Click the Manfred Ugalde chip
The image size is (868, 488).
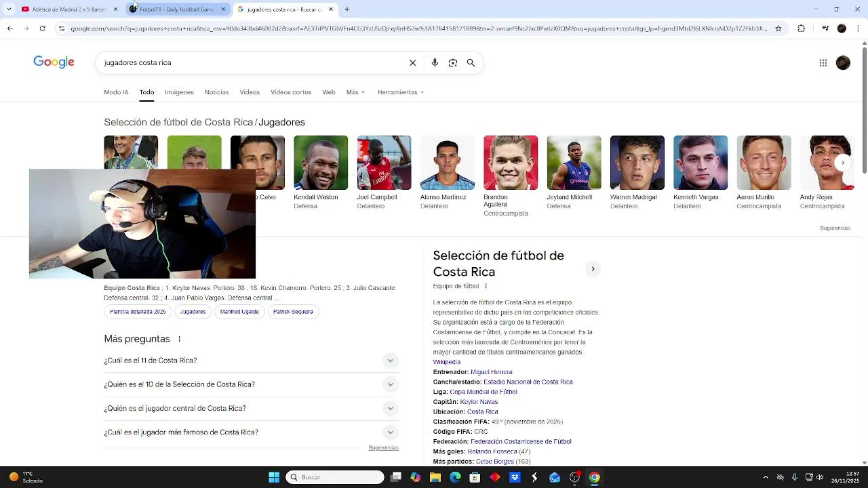point(239,312)
